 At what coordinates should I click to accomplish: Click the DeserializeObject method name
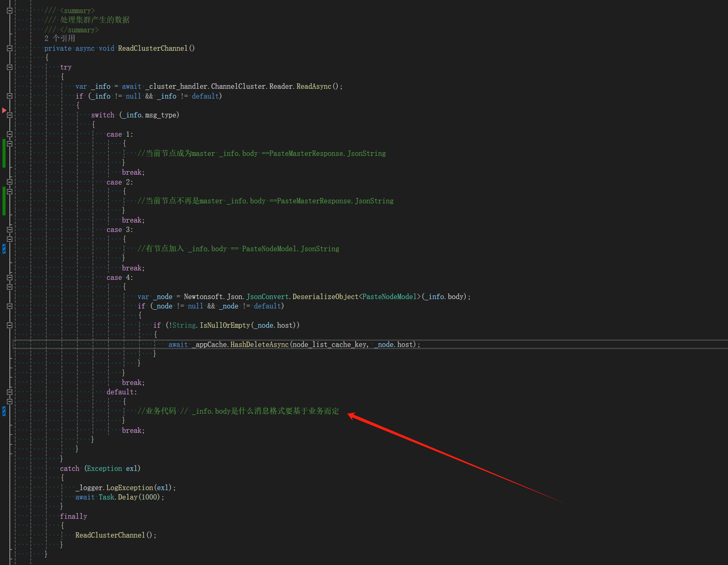(x=325, y=297)
